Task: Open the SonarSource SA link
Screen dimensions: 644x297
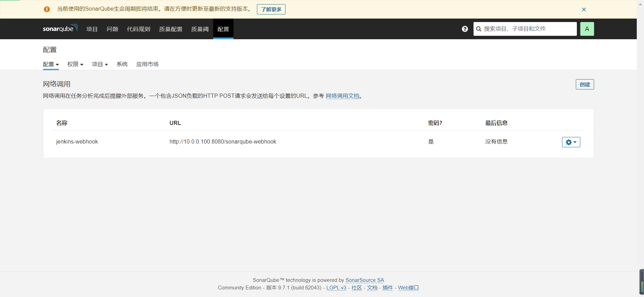Action: [365, 280]
